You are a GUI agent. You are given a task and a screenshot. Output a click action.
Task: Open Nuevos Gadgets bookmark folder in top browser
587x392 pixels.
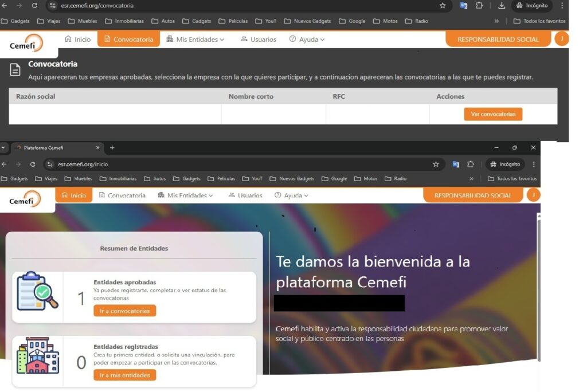coord(308,21)
